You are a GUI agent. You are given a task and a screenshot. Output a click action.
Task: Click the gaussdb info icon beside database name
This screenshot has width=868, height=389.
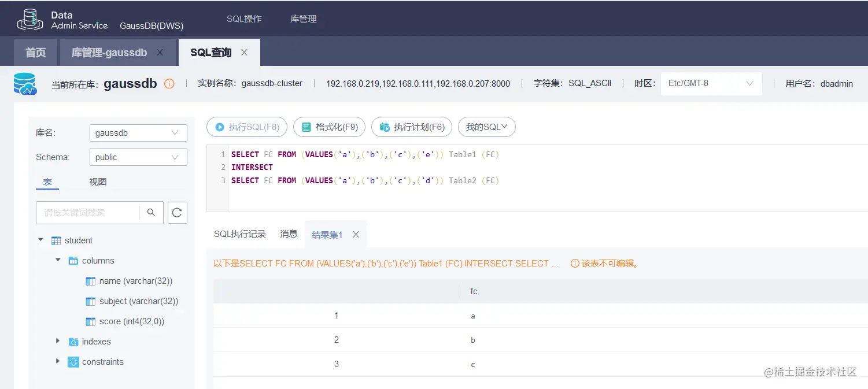169,84
